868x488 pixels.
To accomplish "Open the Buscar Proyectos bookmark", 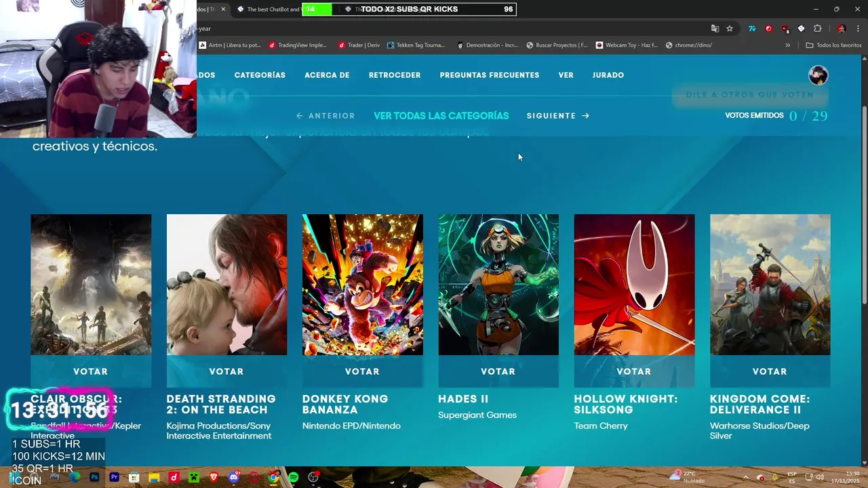I will [557, 45].
